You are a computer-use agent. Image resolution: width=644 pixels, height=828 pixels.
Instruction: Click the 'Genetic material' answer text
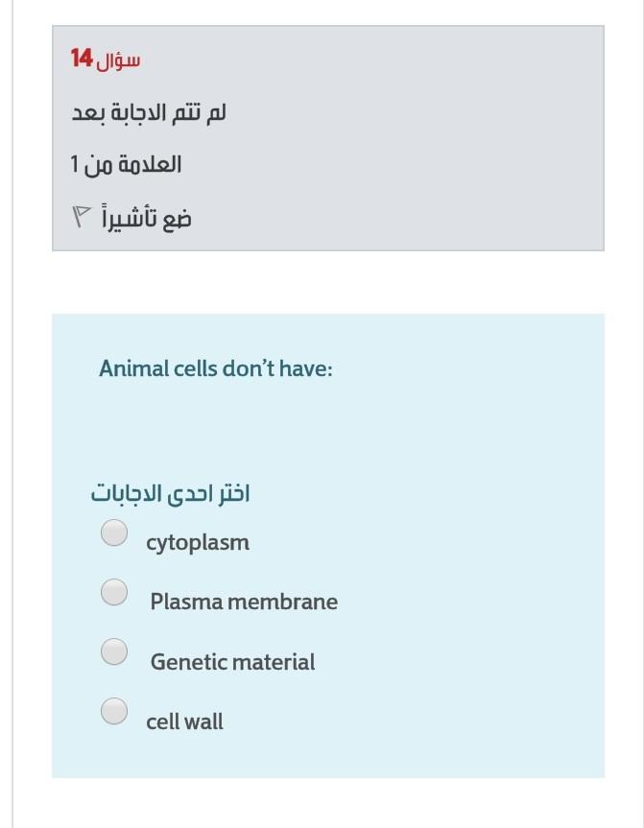[x=232, y=662]
